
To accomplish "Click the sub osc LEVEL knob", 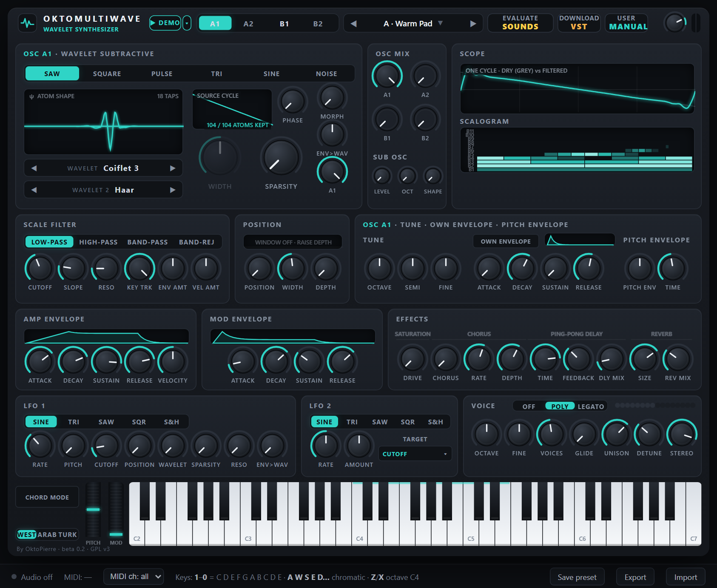I will click(382, 176).
